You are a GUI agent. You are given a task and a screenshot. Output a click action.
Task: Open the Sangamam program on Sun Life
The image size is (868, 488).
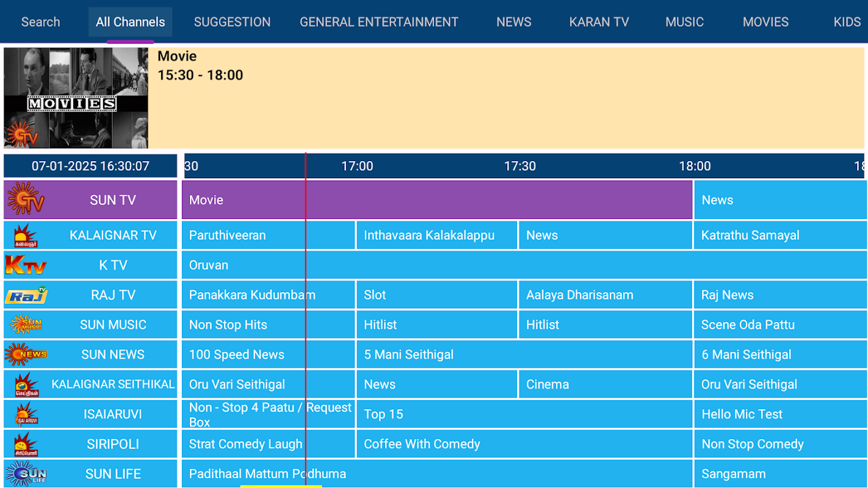(x=780, y=474)
